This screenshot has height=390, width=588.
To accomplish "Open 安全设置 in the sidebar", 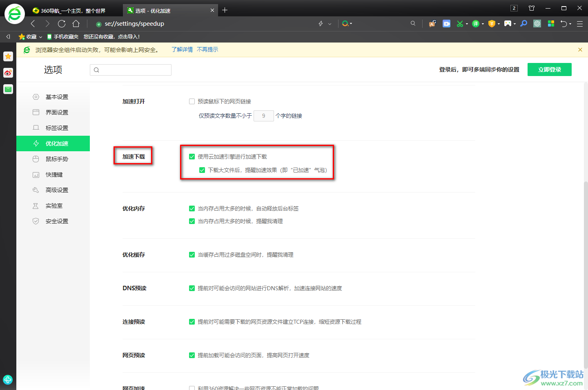I will click(53, 221).
